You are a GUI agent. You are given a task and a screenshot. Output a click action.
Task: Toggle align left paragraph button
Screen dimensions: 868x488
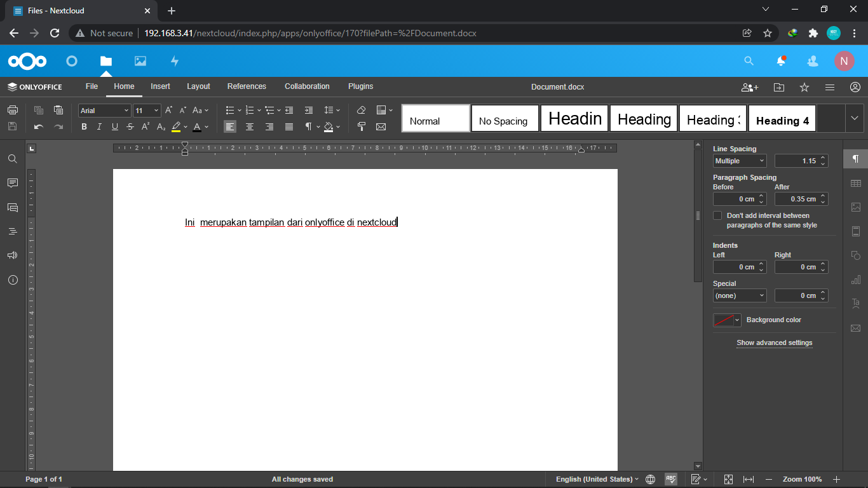(230, 126)
